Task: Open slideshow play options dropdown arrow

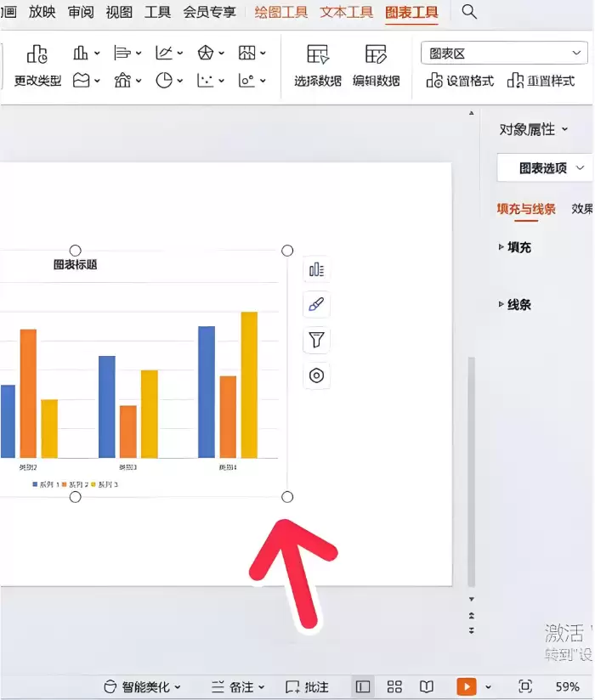Action: point(488,687)
